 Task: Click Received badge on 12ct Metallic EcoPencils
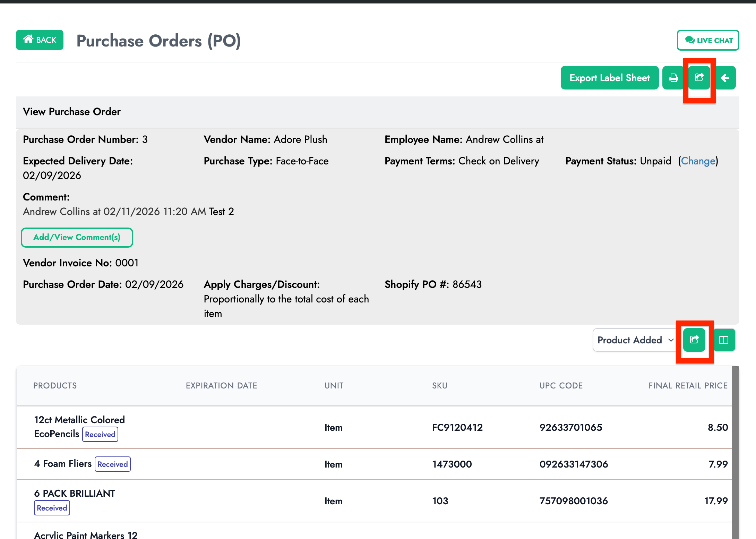[x=100, y=434]
